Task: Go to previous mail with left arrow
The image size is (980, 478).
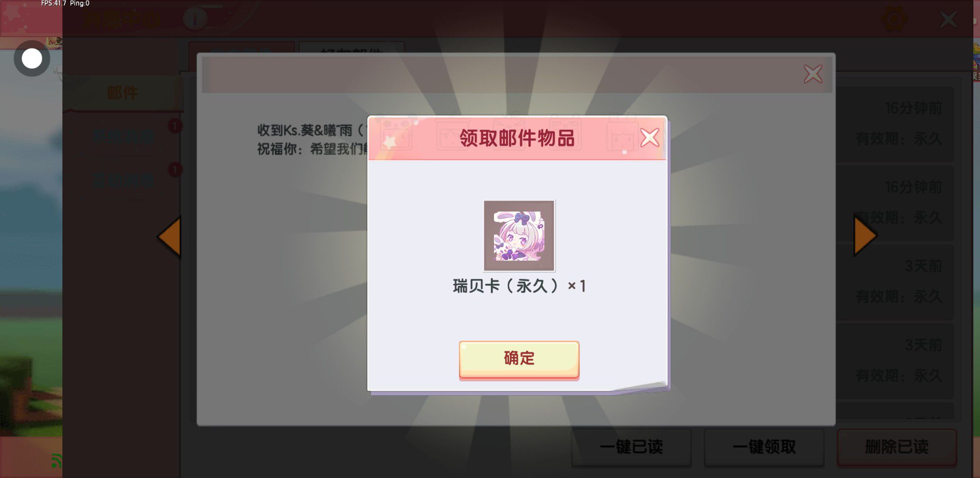Action: 169,236
